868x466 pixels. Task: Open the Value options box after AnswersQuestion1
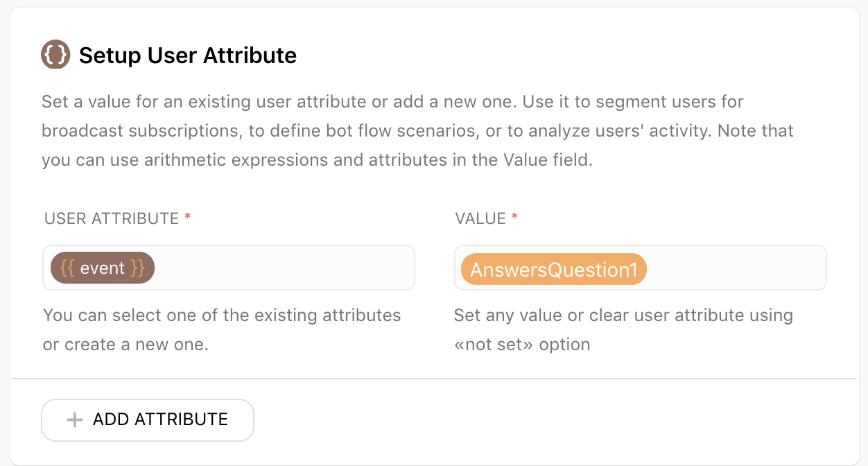point(735,268)
